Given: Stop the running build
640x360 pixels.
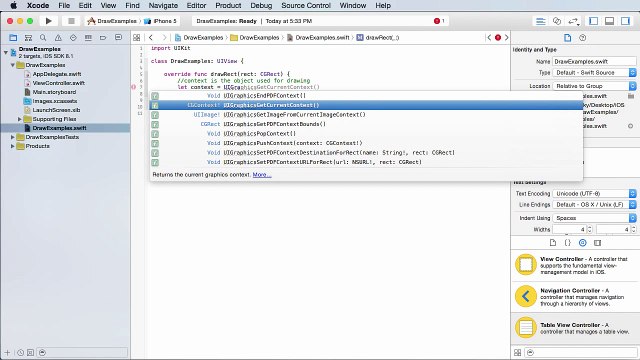Looking at the screenshot, I should click(x=71, y=21).
